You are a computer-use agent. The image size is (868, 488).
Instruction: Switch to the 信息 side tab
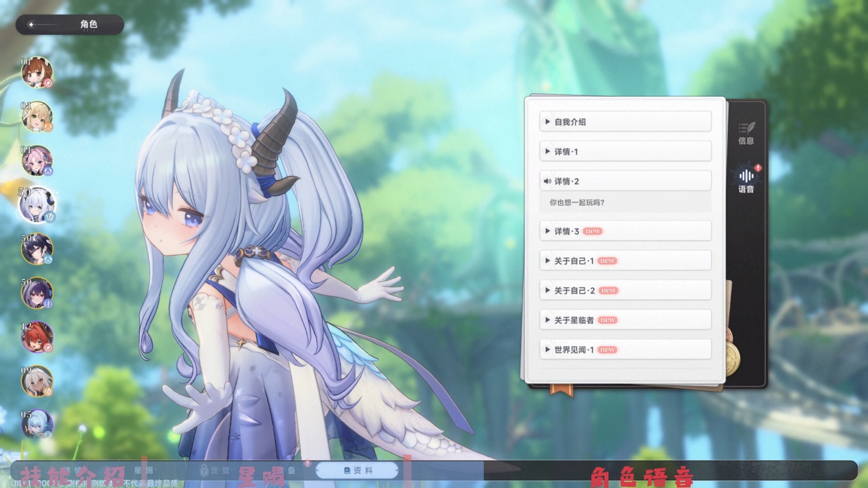(x=746, y=133)
